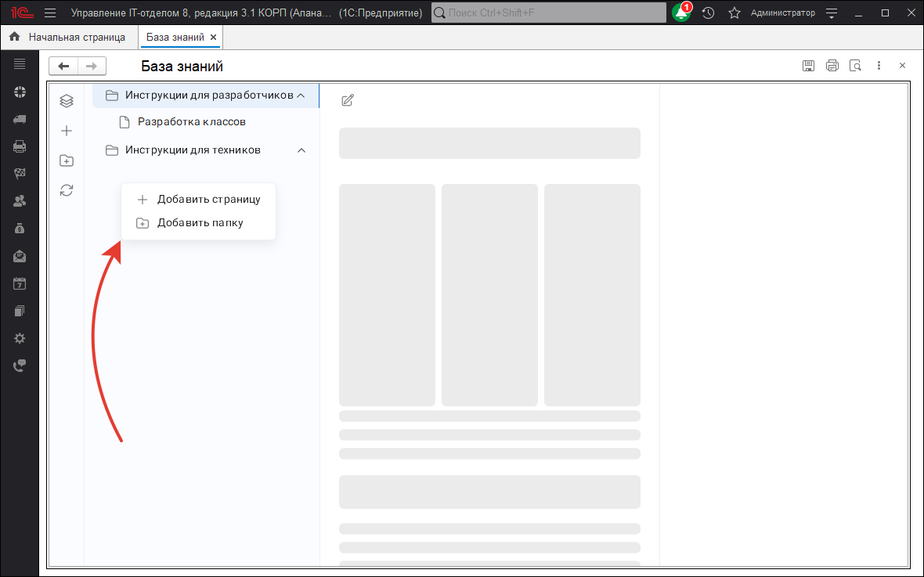Click the add folder icon in sidebar
The height and width of the screenshot is (577, 924).
tap(67, 160)
